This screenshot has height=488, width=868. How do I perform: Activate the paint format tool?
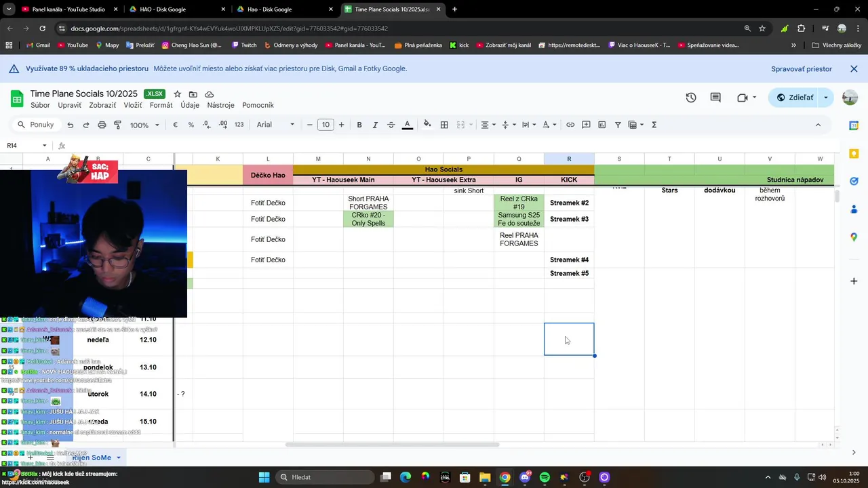click(117, 125)
